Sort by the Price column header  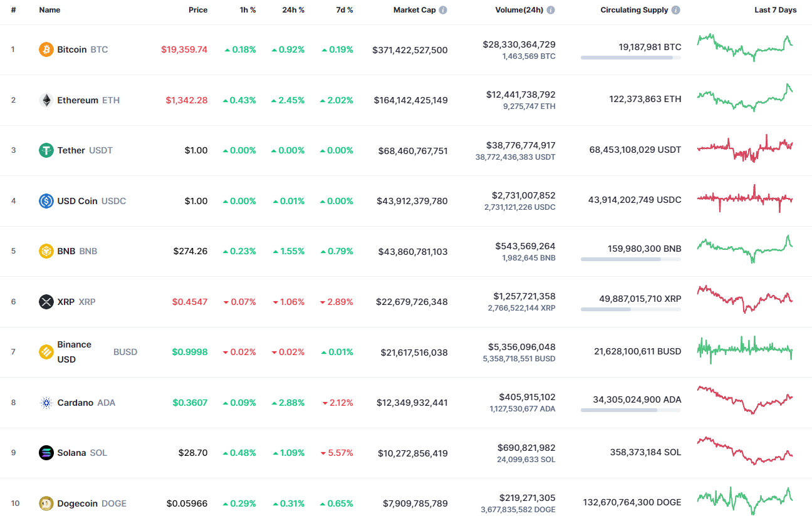click(198, 10)
